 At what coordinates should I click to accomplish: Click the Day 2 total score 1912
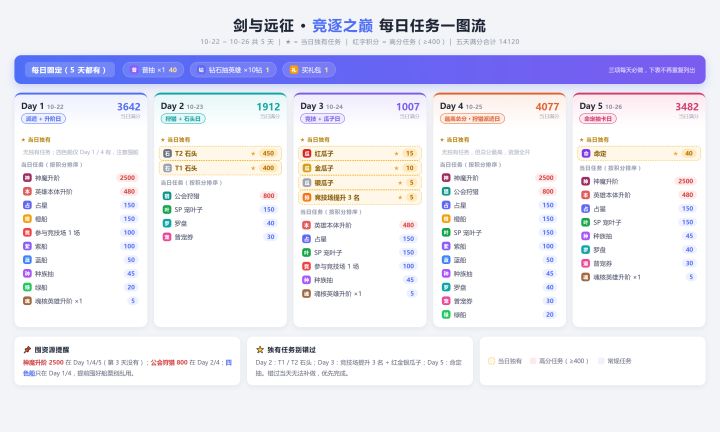coord(268,107)
